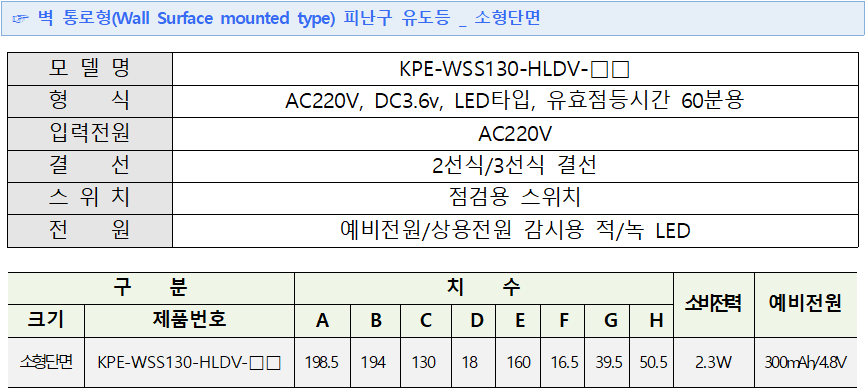Click the '소형단면' cell under 크기
Image resolution: width=866 pixels, height=389 pixels.
pyautogui.click(x=45, y=362)
